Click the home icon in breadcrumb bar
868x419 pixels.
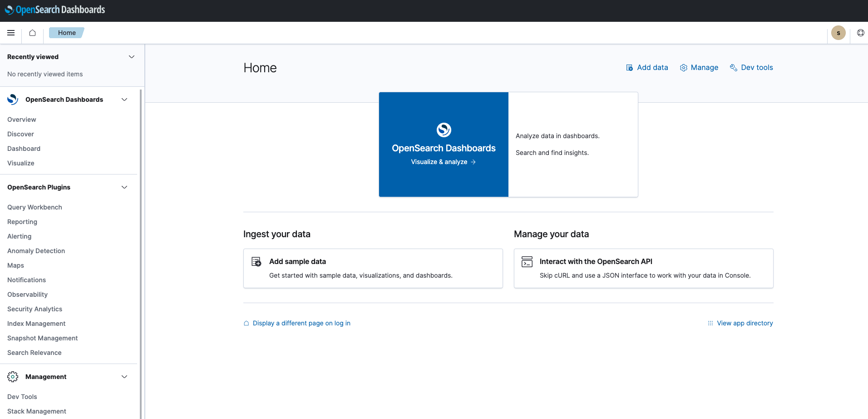32,33
